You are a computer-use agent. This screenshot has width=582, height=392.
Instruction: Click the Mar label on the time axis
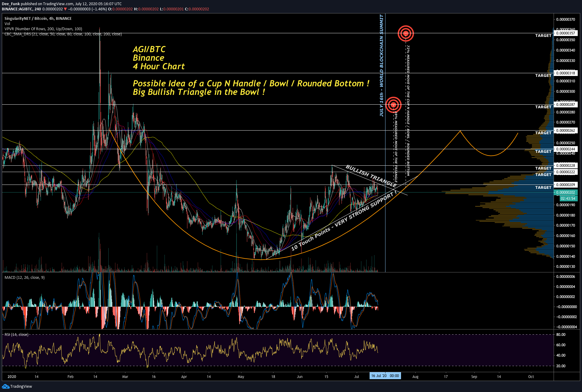125,376
